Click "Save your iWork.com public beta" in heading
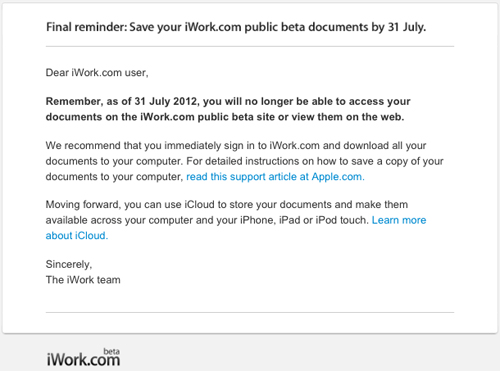Viewport: 500px width, 371px height. pyautogui.click(x=217, y=27)
